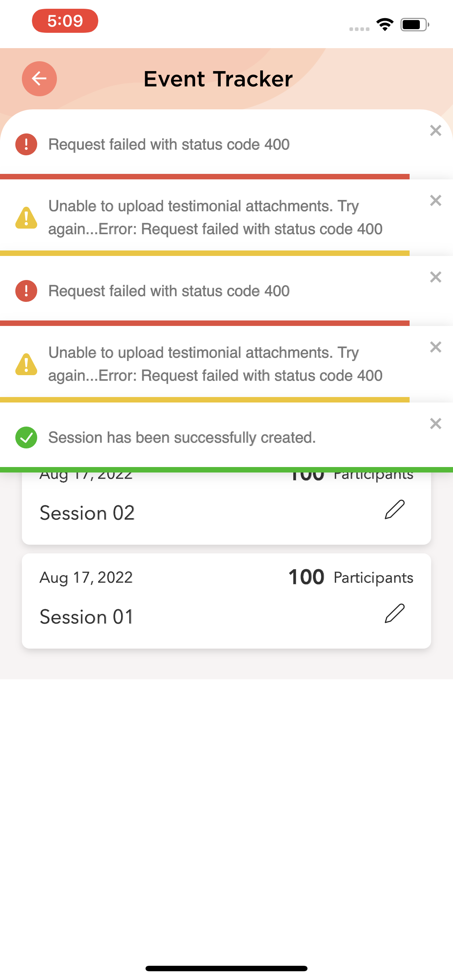Open the Session 01 card title
This screenshot has width=453, height=980.
click(87, 617)
